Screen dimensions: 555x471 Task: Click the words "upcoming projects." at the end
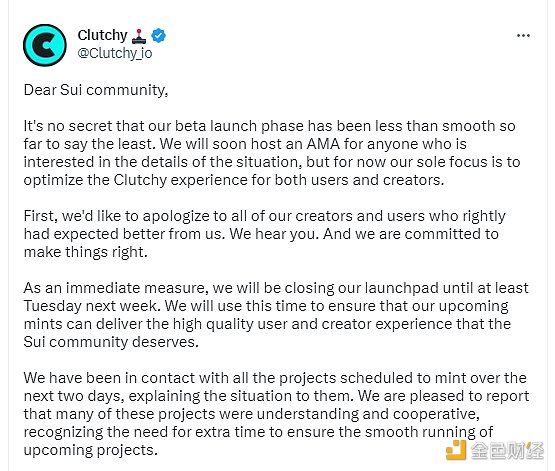[x=91, y=450]
